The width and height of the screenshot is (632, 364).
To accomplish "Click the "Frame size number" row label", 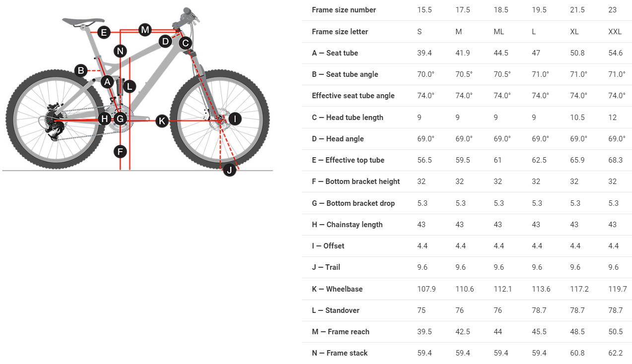I will pyautogui.click(x=344, y=10).
